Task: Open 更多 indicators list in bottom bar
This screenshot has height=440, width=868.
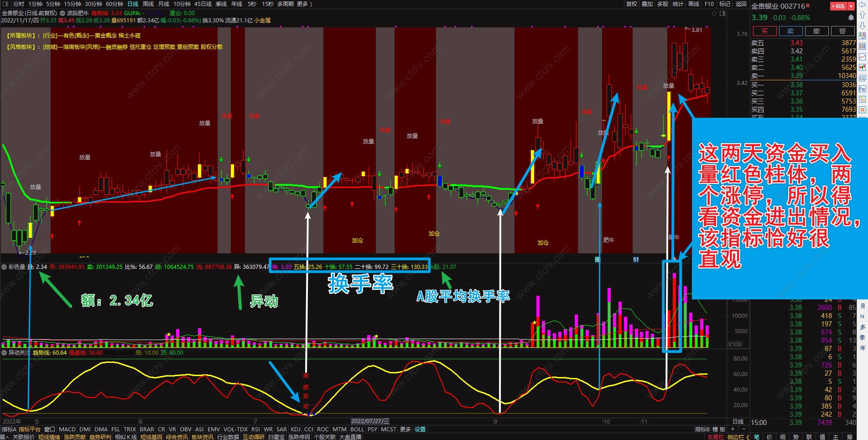Action: (x=405, y=430)
